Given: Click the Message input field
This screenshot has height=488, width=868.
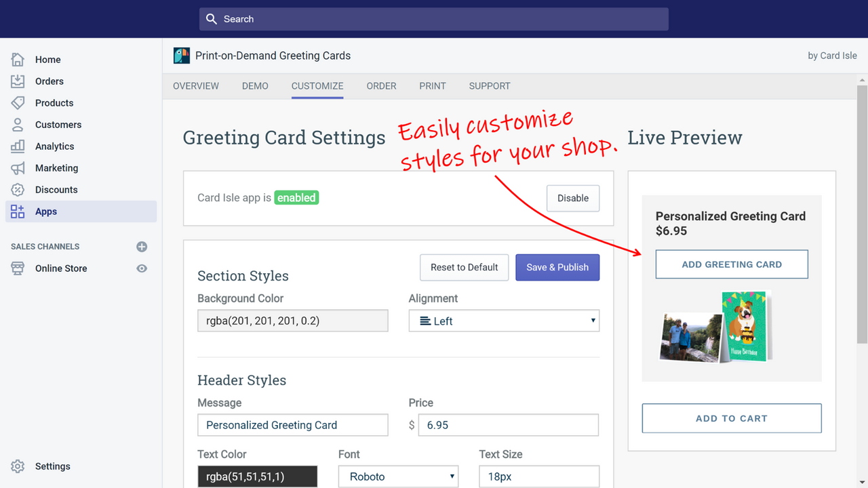Looking at the screenshot, I should 293,425.
